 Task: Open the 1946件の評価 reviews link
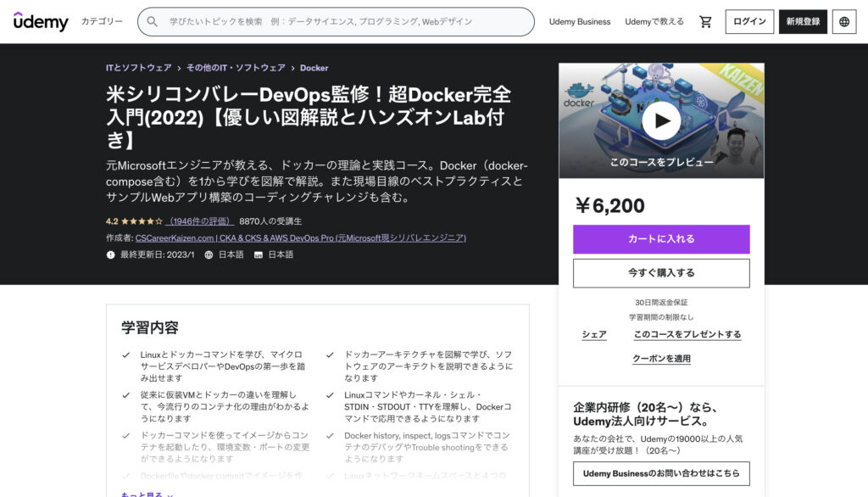coord(200,221)
